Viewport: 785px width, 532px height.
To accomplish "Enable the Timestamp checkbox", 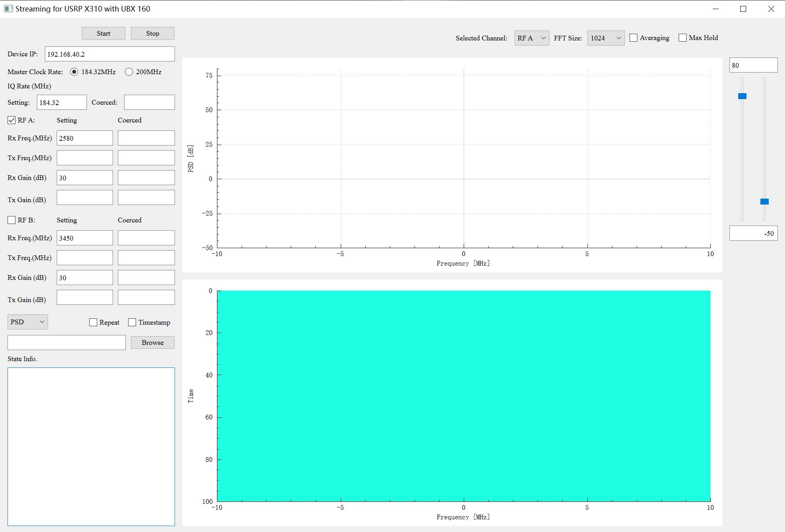I will click(132, 322).
